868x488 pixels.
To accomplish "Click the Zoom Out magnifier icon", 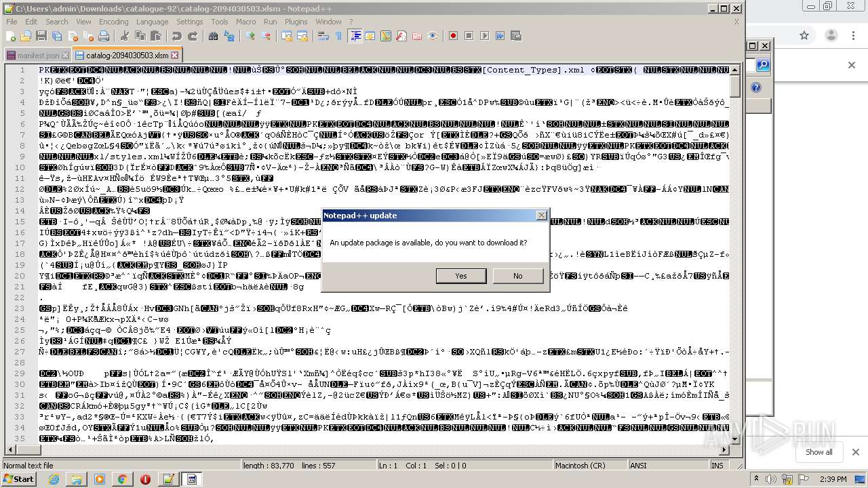I will pyautogui.click(x=267, y=36).
